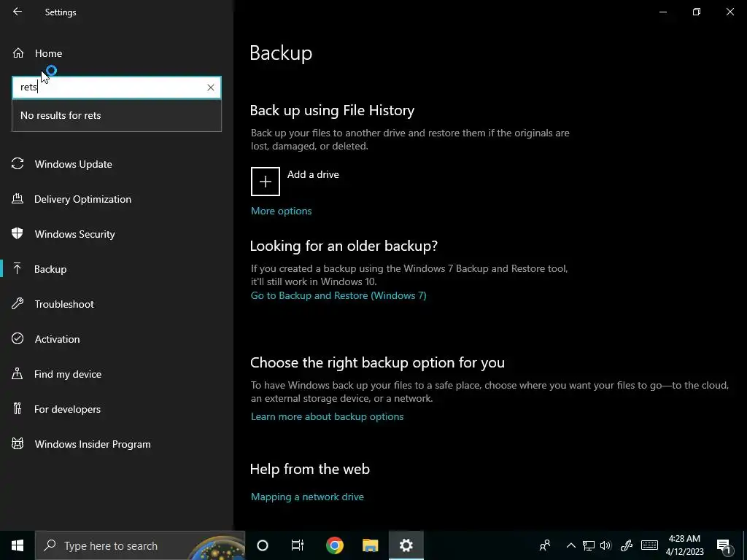Learn more about backup options link
This screenshot has height=560, width=747.
coord(328,416)
